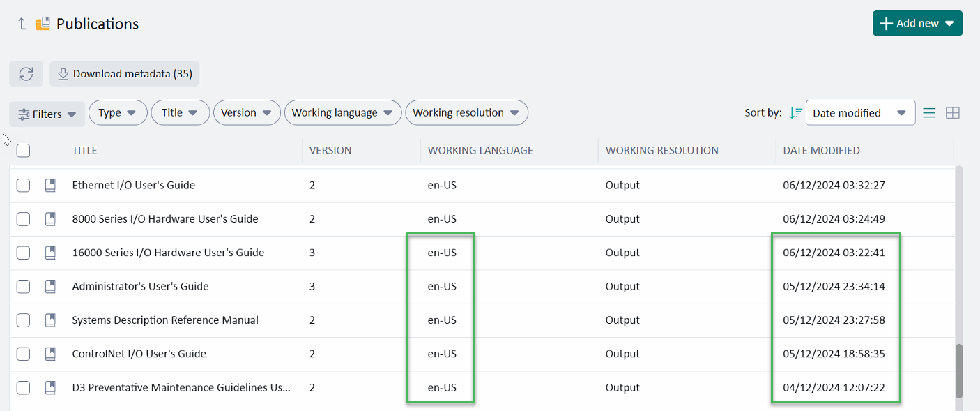980x411 pixels.
Task: Click the Publications folder icon
Action: pyautogui.click(x=43, y=24)
